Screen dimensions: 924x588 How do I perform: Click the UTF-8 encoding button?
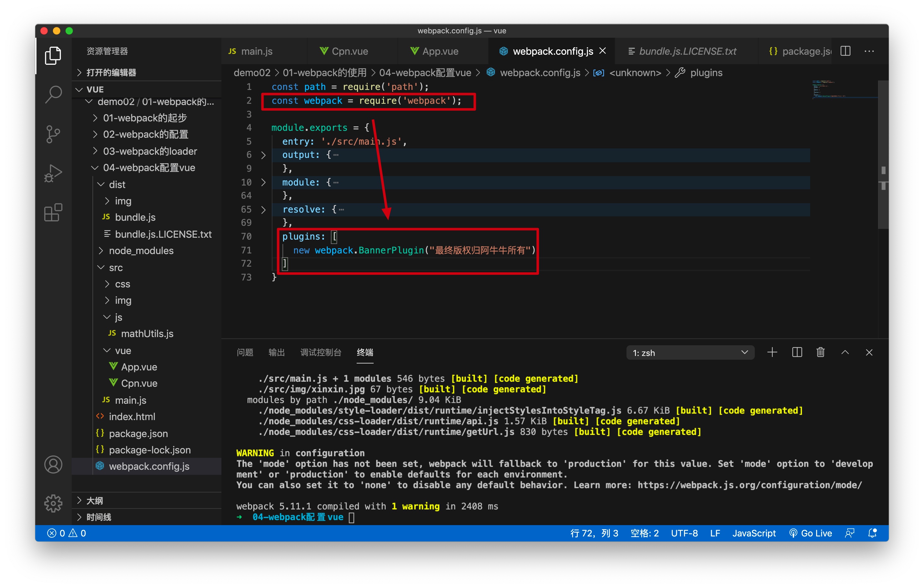pyautogui.click(x=684, y=533)
